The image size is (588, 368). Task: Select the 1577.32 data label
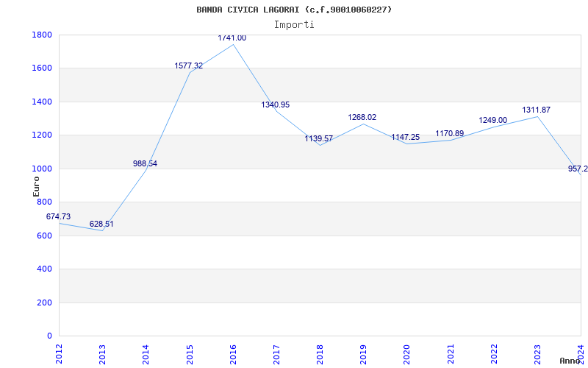pyautogui.click(x=189, y=66)
